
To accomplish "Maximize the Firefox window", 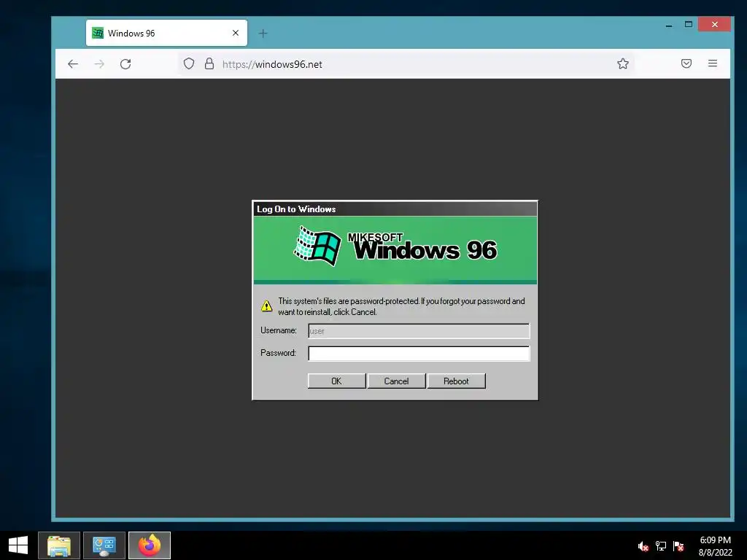I will (689, 24).
